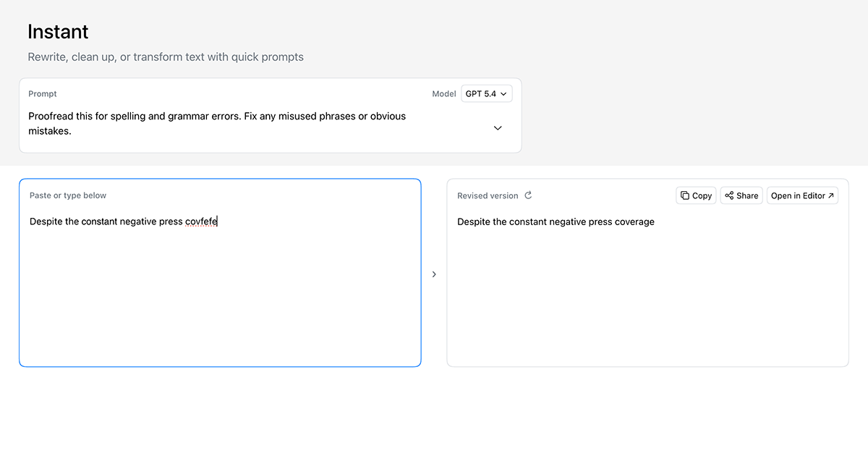This screenshot has width=868, height=456.
Task: Click the Paste or type below label
Action: point(68,195)
